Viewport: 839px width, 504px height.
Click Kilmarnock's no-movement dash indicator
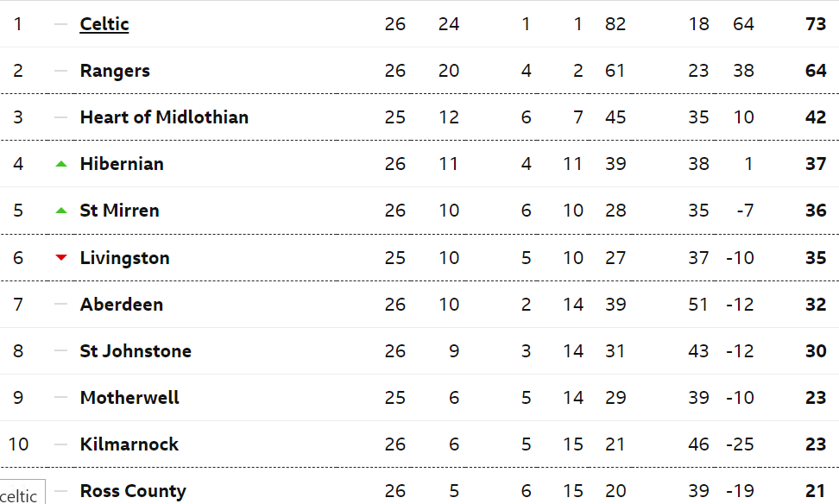pos(61,444)
